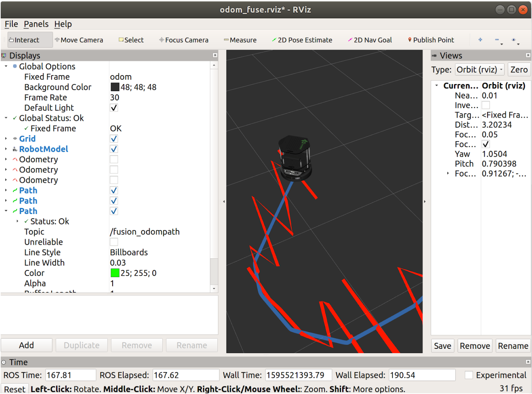The height and width of the screenshot is (394, 532).
Task: Enable the first Odometry display
Action: tap(114, 159)
